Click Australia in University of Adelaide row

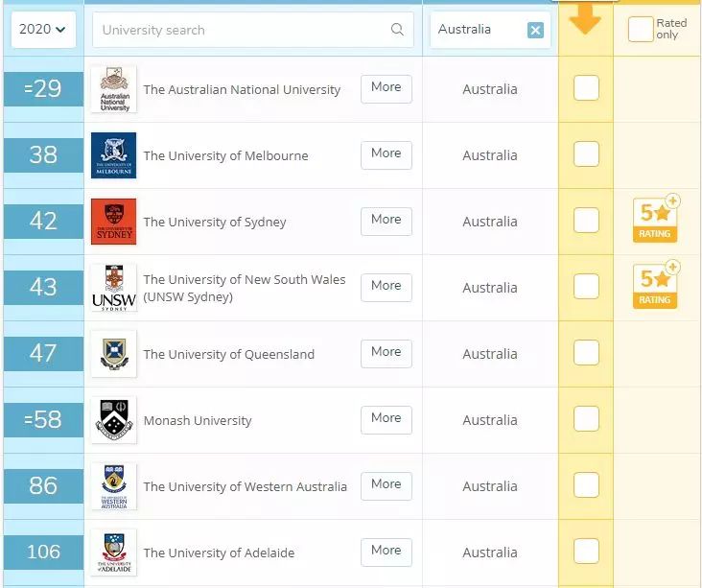[x=490, y=553]
